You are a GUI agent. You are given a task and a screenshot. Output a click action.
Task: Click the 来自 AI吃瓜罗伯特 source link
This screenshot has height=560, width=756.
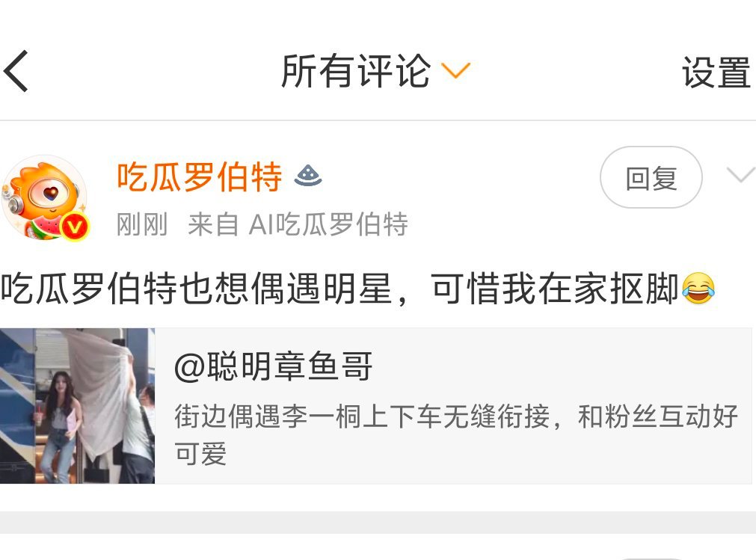(x=298, y=224)
